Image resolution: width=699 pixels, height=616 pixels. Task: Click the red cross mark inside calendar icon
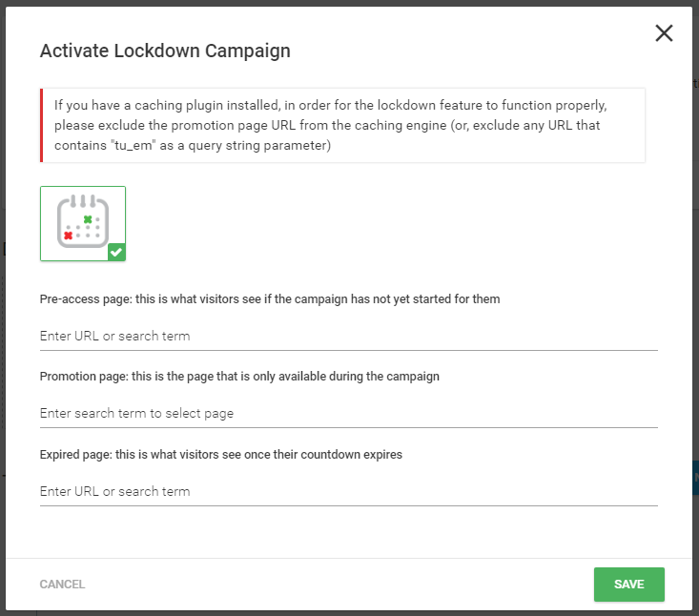[x=69, y=236]
